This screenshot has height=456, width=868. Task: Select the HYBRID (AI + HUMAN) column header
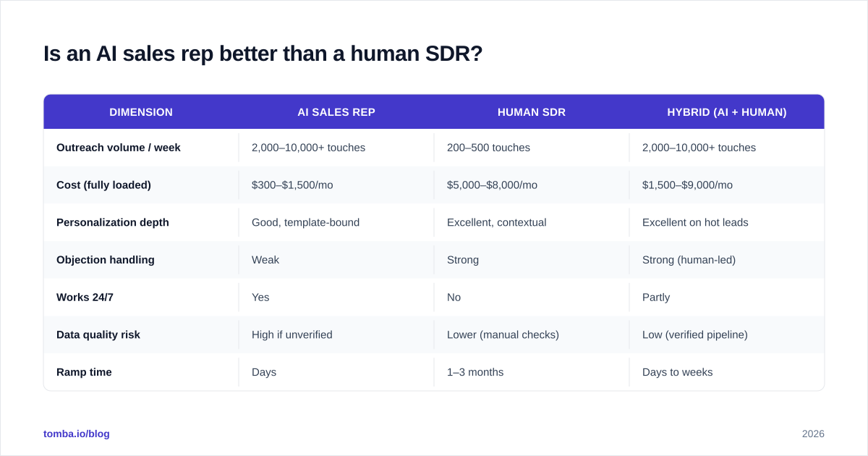click(x=727, y=112)
